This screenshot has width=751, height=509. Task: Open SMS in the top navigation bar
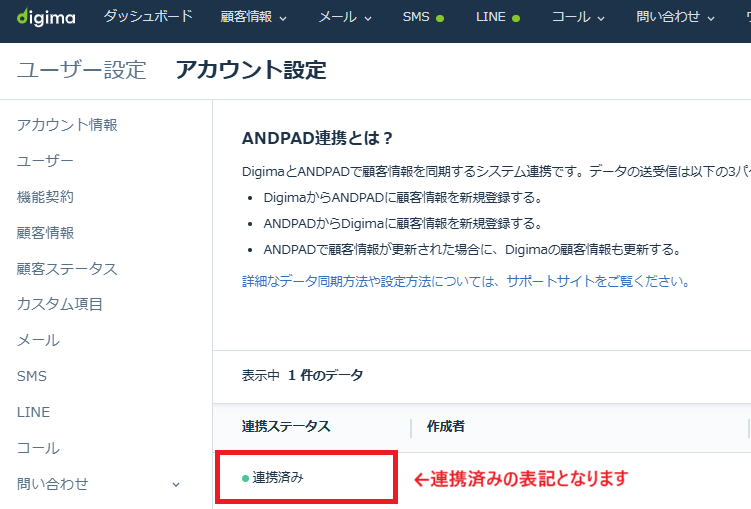click(423, 17)
